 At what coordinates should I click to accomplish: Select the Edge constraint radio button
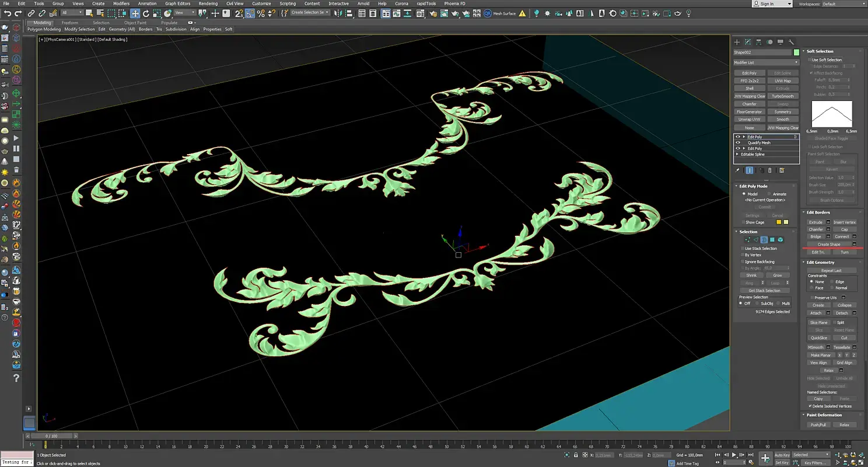point(831,282)
